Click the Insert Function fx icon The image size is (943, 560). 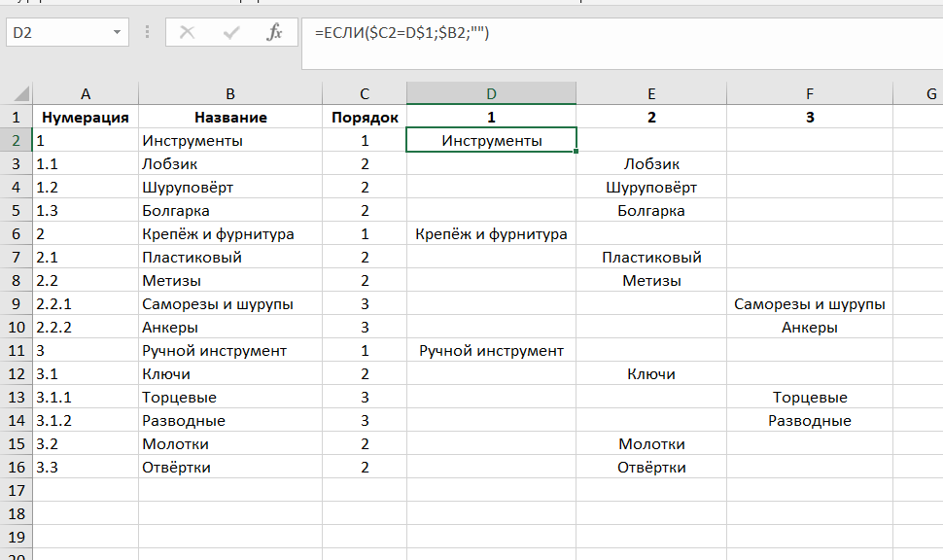(275, 32)
